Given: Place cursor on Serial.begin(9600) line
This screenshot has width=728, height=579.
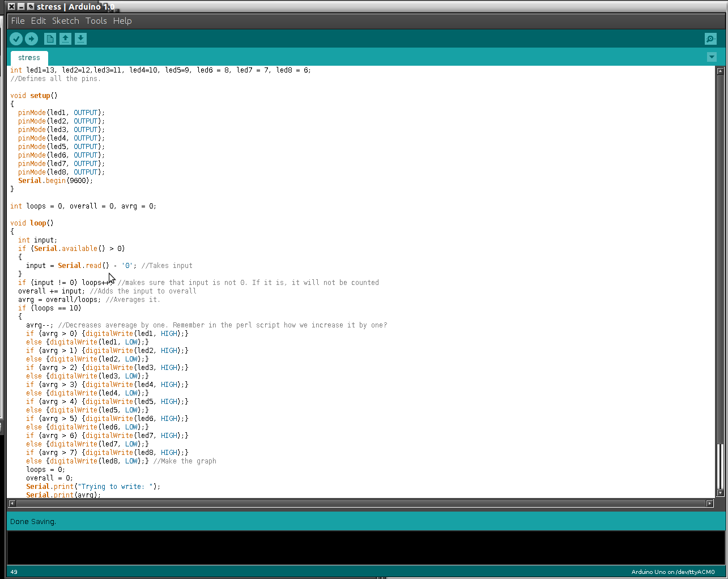Looking at the screenshot, I should pos(55,181).
